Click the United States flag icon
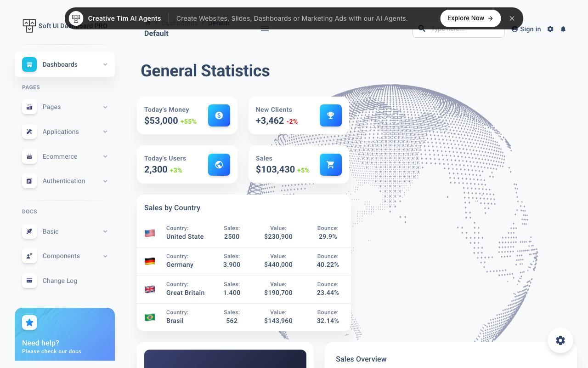 click(150, 233)
